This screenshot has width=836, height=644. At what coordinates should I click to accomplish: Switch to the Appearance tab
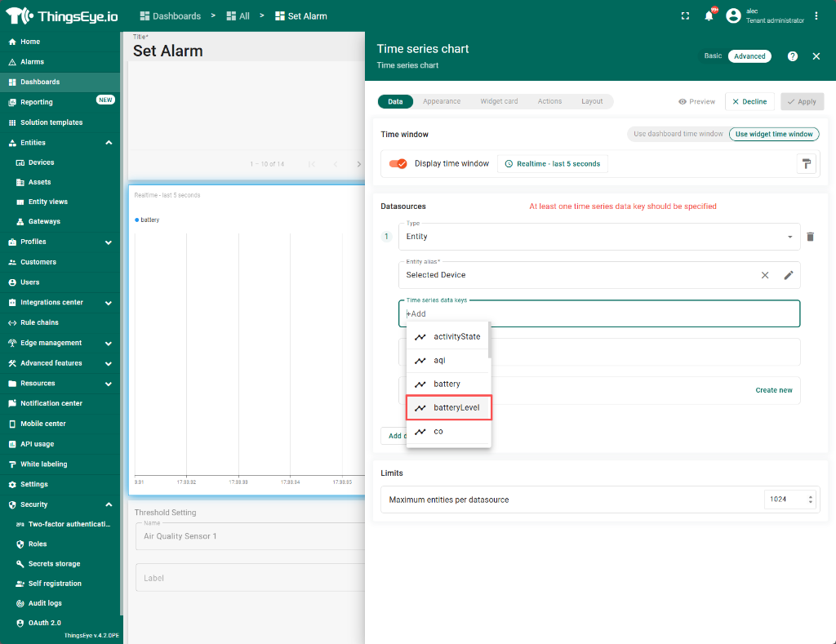point(442,102)
